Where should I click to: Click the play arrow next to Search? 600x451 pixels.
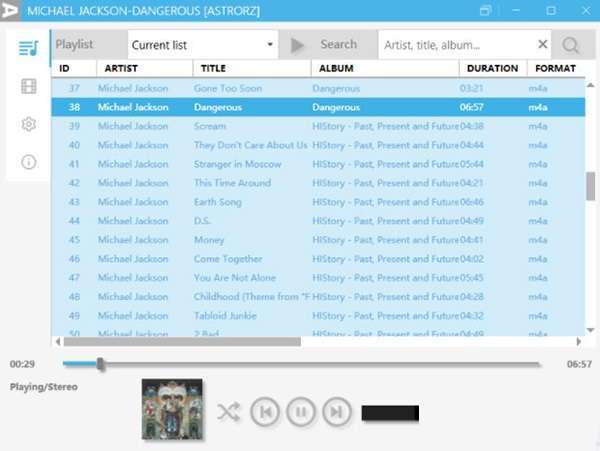297,45
